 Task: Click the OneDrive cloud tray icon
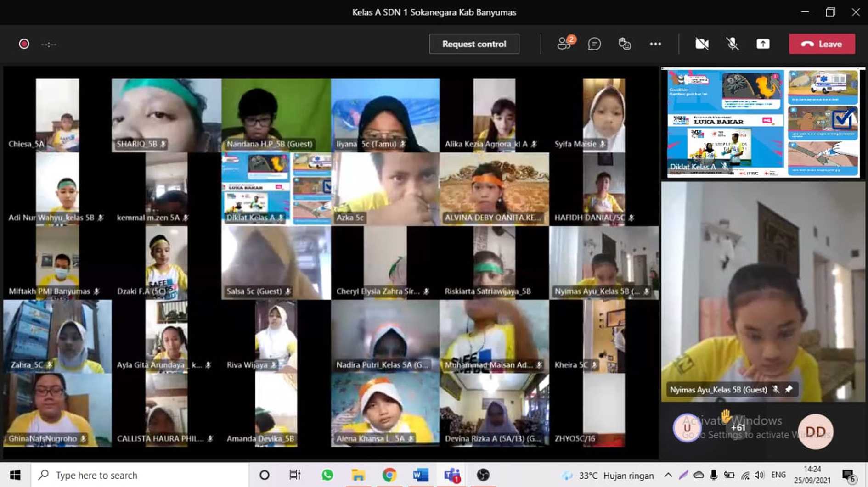click(699, 475)
